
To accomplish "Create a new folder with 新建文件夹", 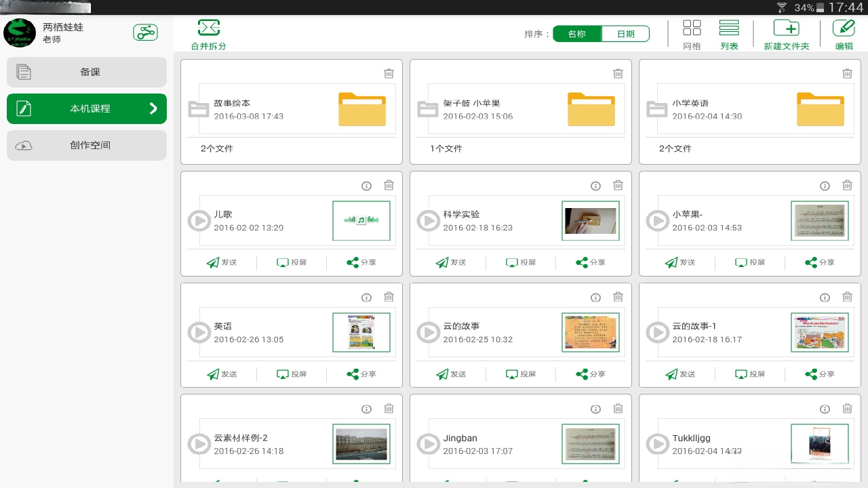I will tap(787, 35).
